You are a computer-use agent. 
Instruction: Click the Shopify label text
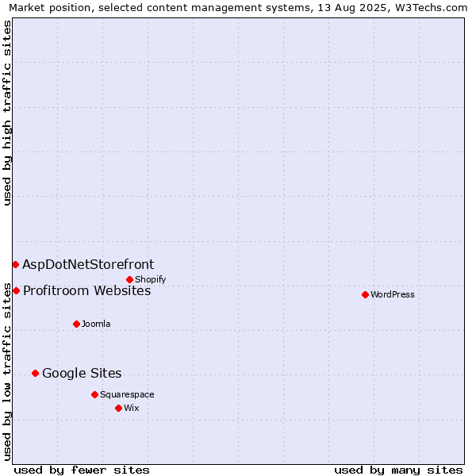[150, 279]
